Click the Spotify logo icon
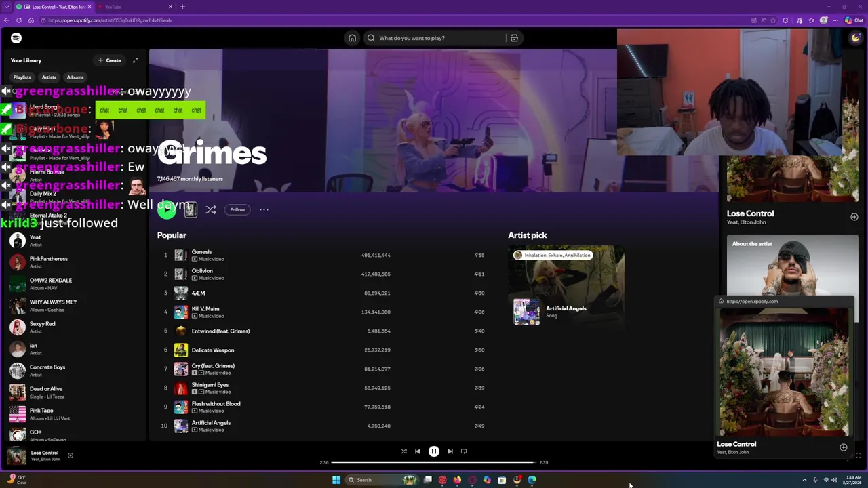This screenshot has height=488, width=868. (x=16, y=38)
